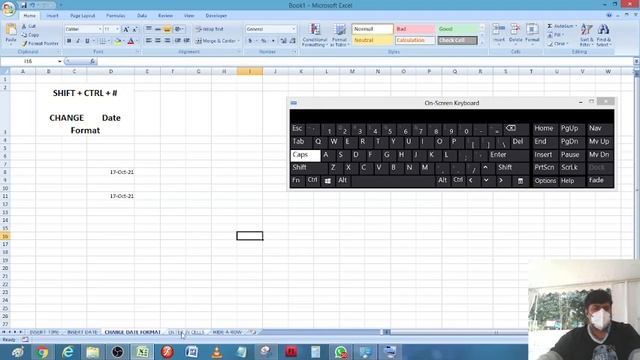Open the Office button menu

tap(8, 9)
